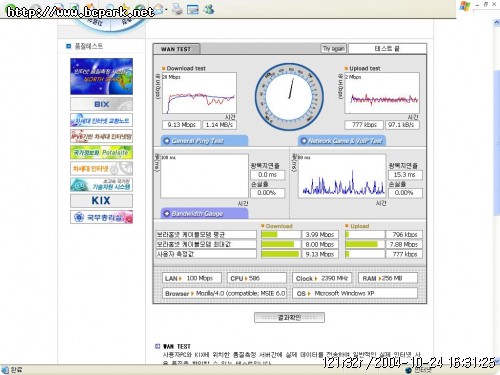Click the 796 kbps upload value
The image size is (500, 375).
(404, 234)
